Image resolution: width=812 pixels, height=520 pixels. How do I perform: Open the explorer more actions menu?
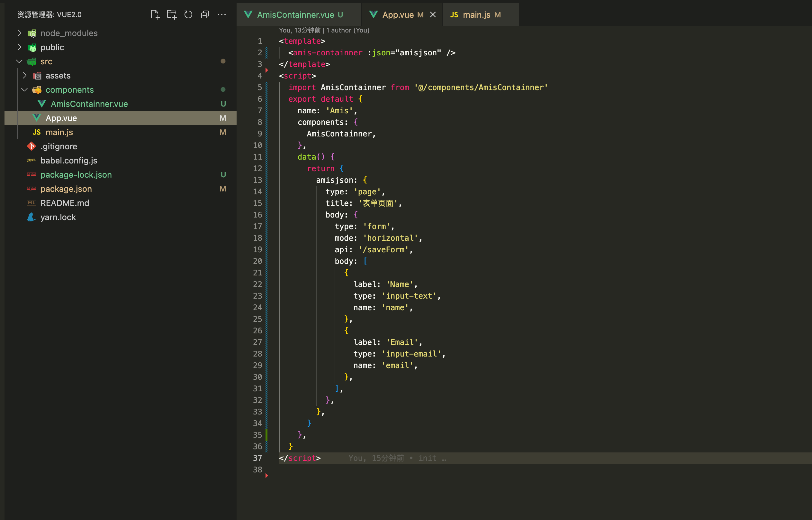click(221, 14)
